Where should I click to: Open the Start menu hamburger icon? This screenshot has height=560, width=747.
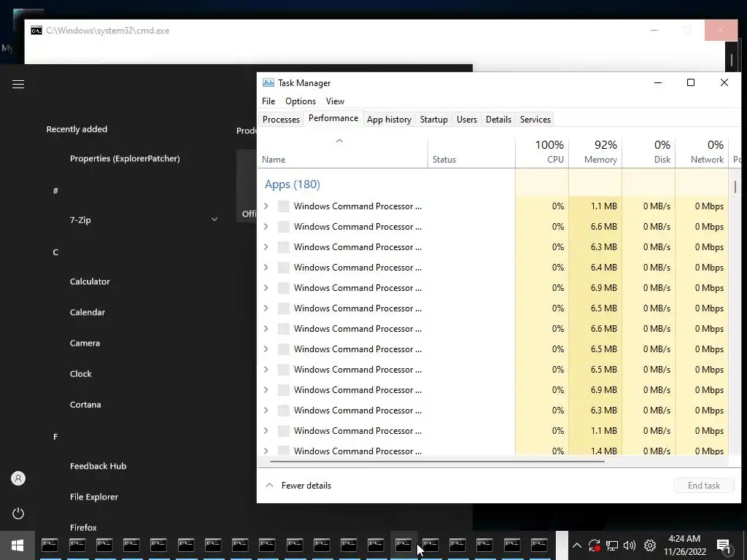pyautogui.click(x=18, y=85)
